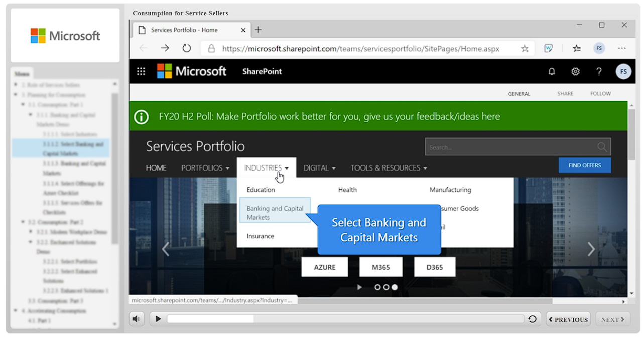
Task: Click the lock icon in address bar
Action: point(211,48)
